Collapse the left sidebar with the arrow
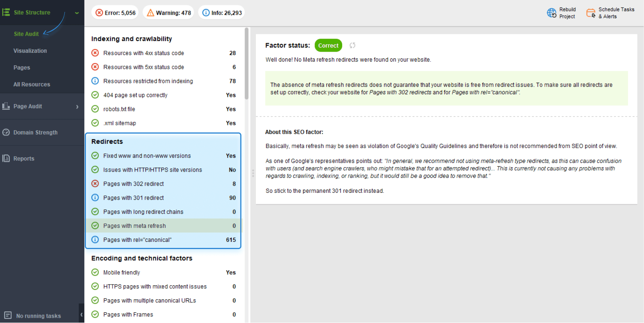Viewport: 644px width, 323px height. [x=81, y=314]
